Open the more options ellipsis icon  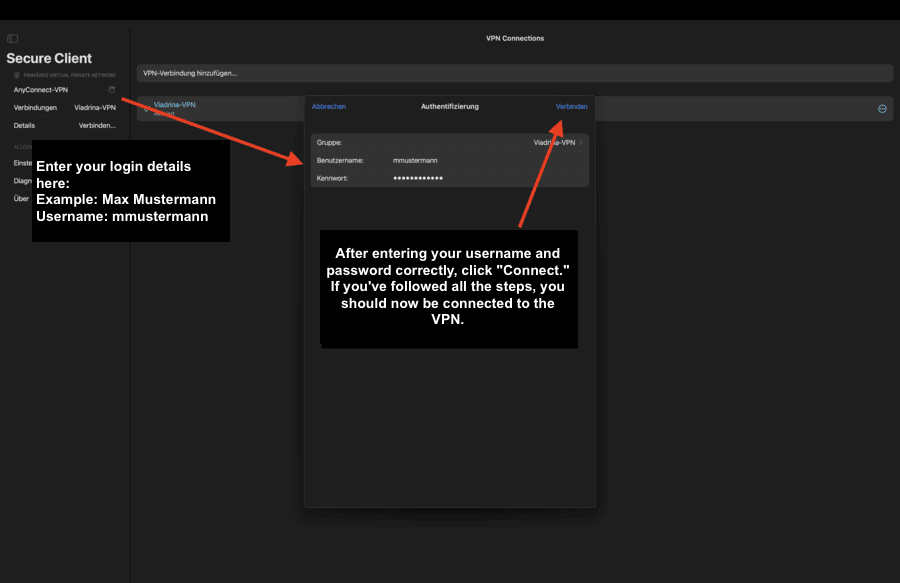pyautogui.click(x=882, y=109)
